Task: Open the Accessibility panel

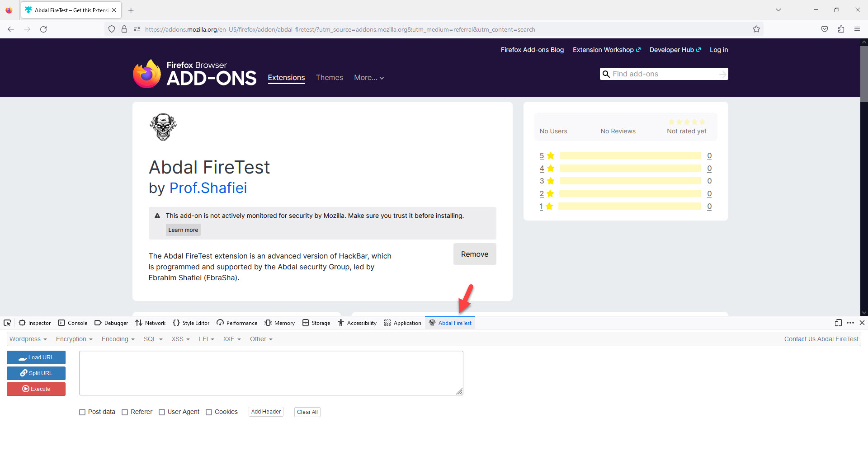Action: click(x=357, y=323)
